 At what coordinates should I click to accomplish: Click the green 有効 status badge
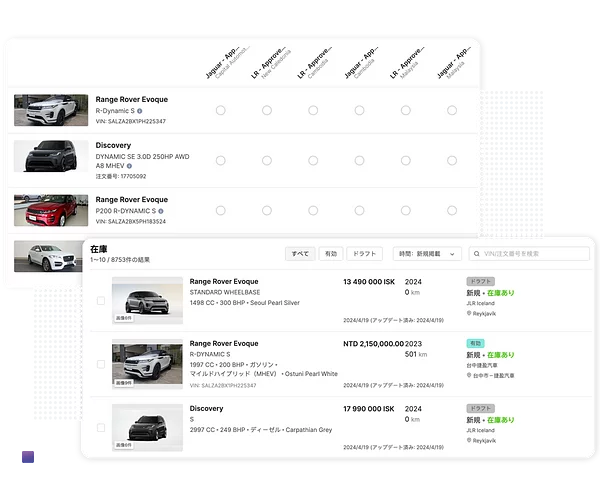[476, 343]
